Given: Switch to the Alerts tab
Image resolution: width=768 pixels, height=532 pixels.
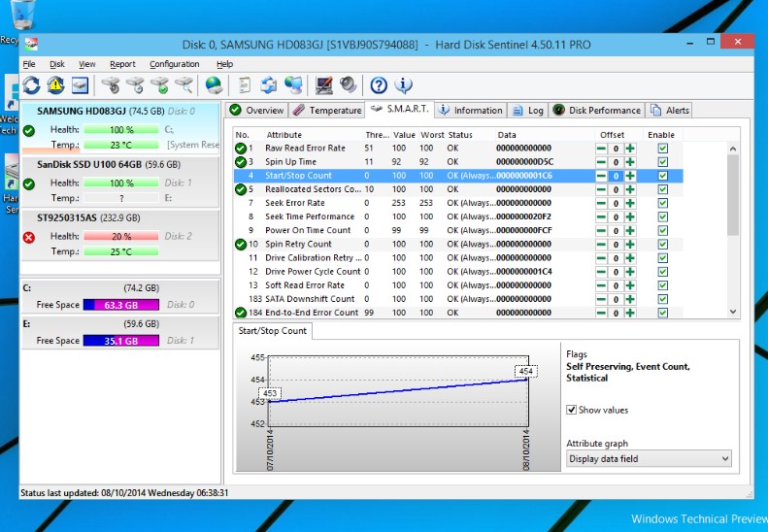Looking at the screenshot, I should pos(670,111).
